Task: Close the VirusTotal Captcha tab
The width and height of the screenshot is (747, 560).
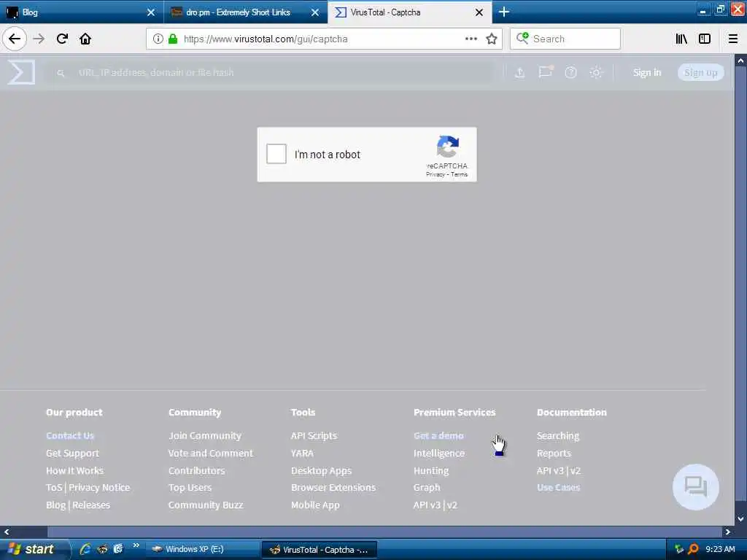Action: (479, 12)
